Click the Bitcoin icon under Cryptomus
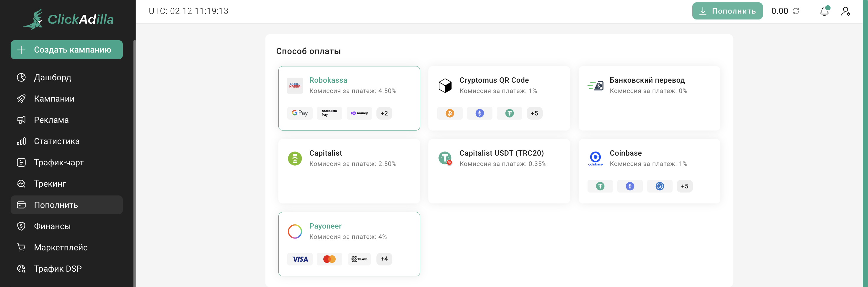 449,113
